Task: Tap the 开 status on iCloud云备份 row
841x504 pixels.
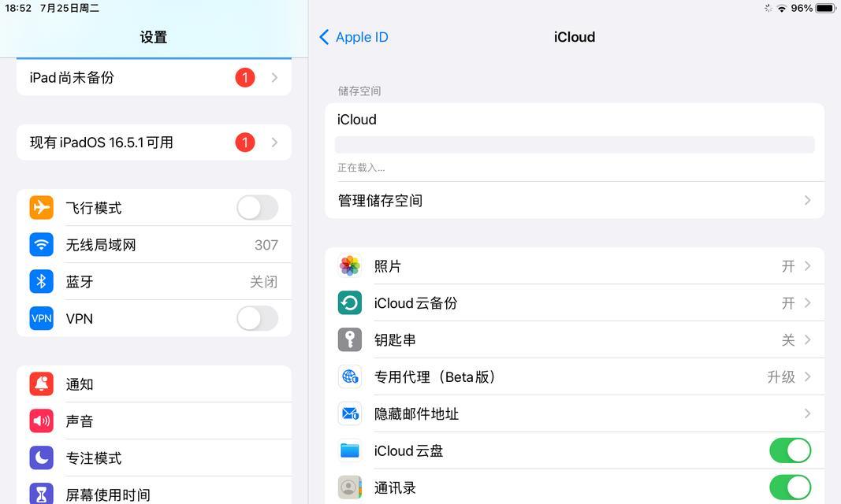Action: [788, 303]
